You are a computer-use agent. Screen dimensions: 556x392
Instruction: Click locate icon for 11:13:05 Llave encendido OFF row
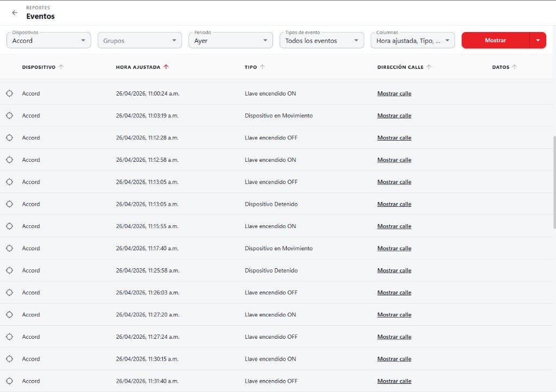click(10, 182)
